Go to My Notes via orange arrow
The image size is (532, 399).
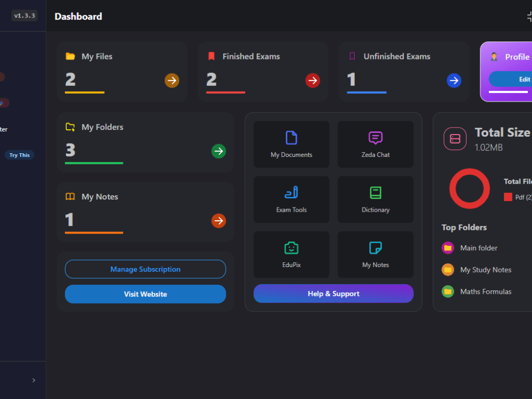pos(219,221)
